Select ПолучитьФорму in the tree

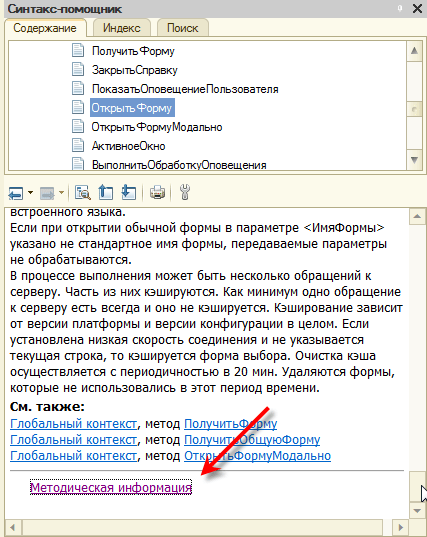coord(133,51)
